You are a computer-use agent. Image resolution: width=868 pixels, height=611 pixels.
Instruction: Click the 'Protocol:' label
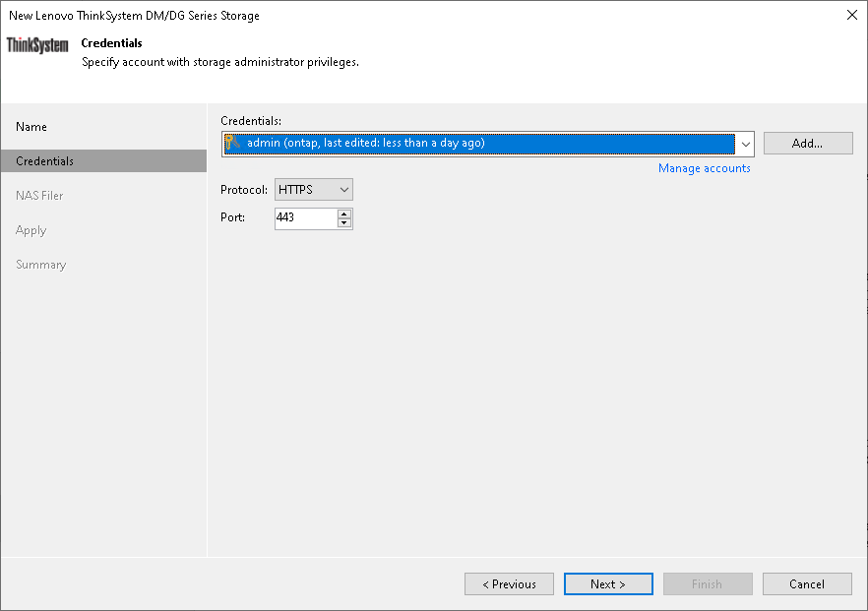click(244, 190)
